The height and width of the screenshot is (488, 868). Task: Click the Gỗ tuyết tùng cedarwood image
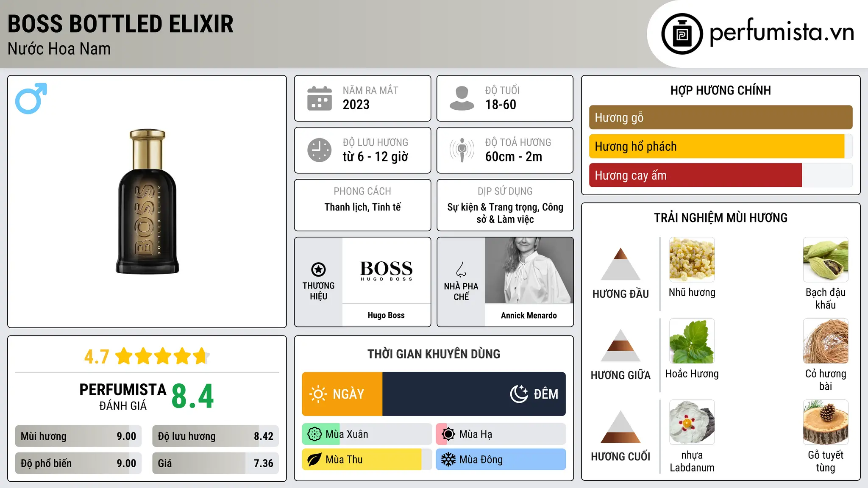click(x=826, y=422)
